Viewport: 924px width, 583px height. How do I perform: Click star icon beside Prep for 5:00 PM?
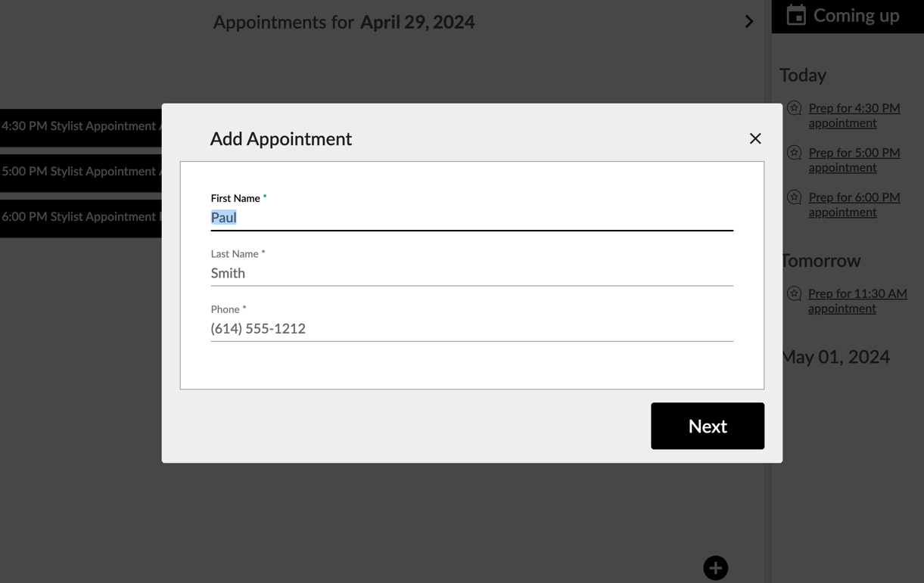tap(794, 153)
